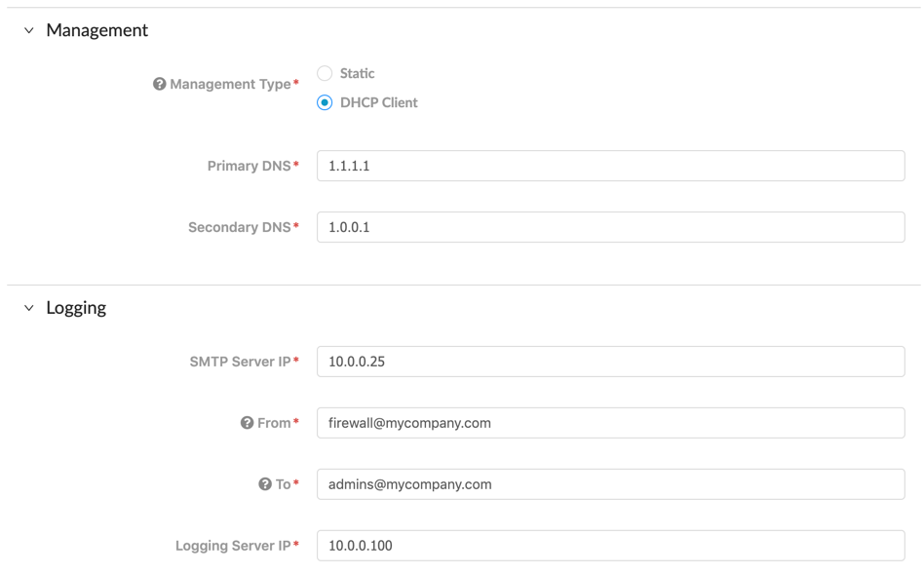The image size is (924, 574).
Task: Select the DHCP Client option
Action: [324, 102]
